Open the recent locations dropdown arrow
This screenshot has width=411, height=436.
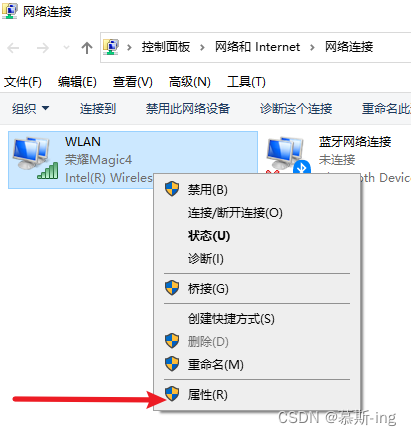pos(66,48)
